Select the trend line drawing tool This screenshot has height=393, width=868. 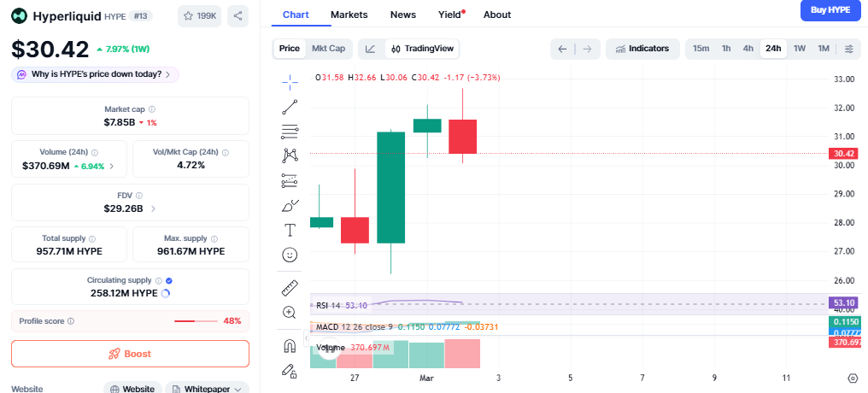point(290,107)
